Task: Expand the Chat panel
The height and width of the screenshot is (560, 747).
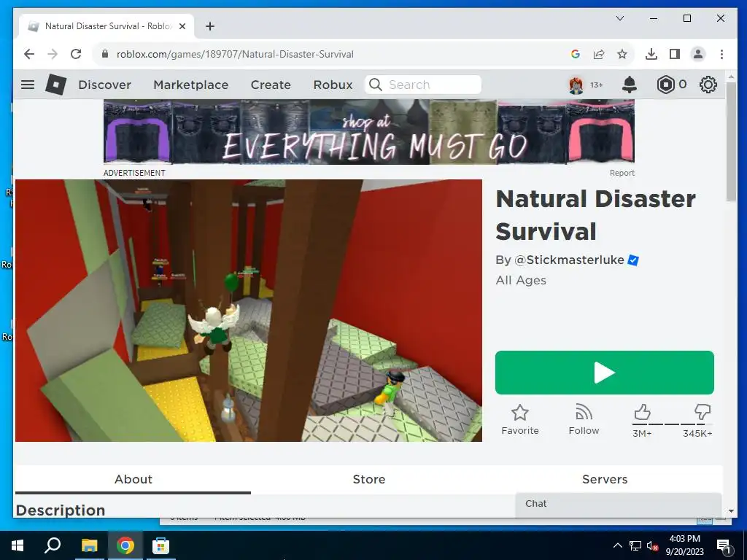Action: [x=619, y=504]
